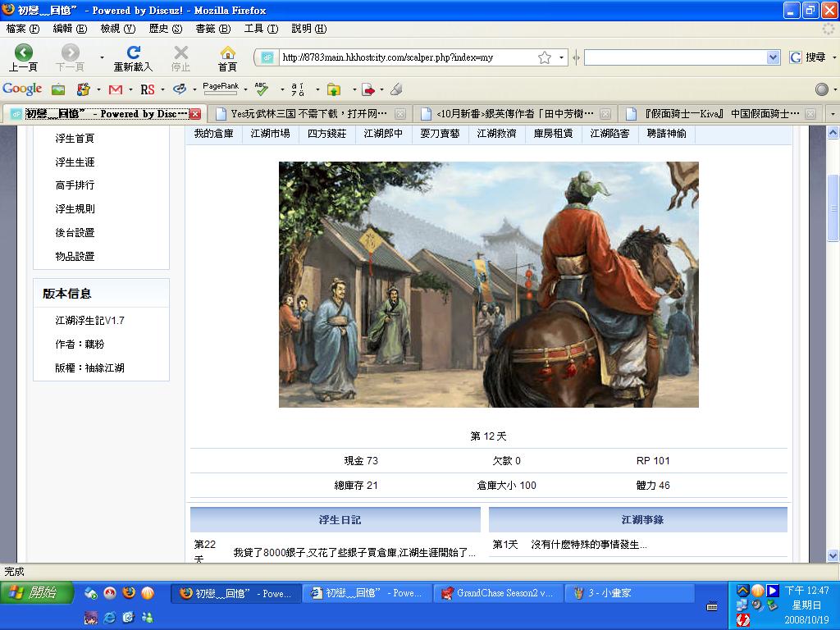Expand the Gmail button dropdown

point(130,90)
